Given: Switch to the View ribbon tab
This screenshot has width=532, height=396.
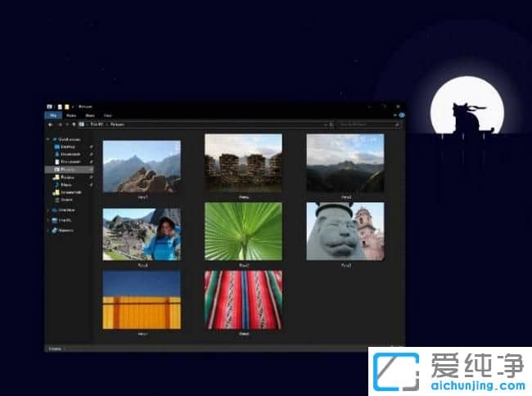Looking at the screenshot, I should [x=107, y=115].
